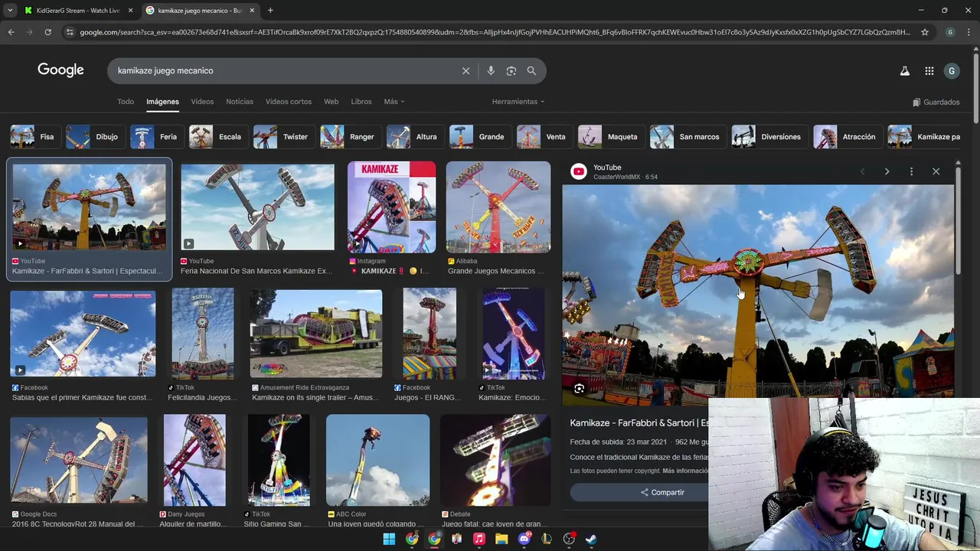Open Feria Nacional De San Marcos Kamikaze thumbnail

pyautogui.click(x=257, y=207)
